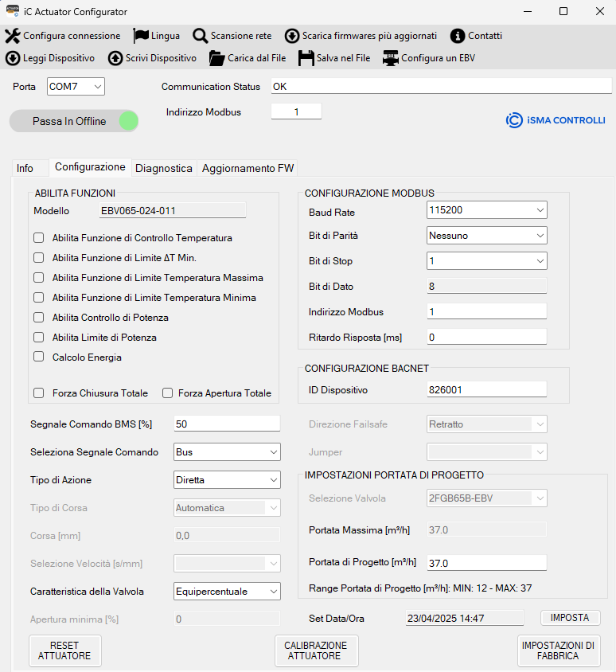Open the Baud Rate dropdown
The width and height of the screenshot is (616, 672).
coord(486,210)
